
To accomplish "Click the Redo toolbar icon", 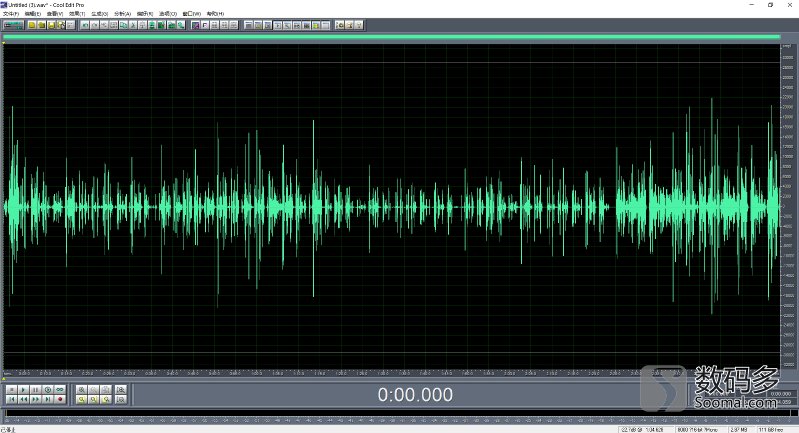I will pyautogui.click(x=95, y=25).
